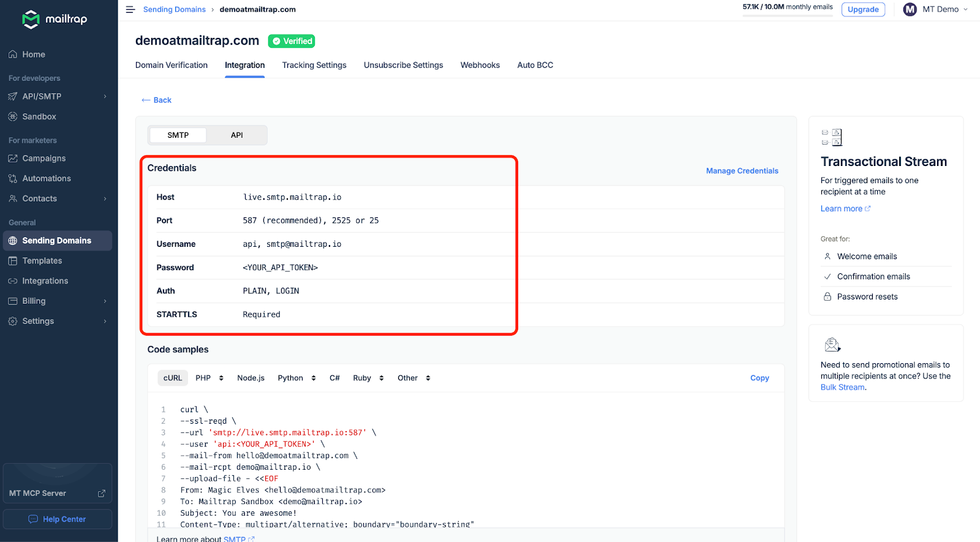This screenshot has width=980, height=542.
Task: Open the Bulk Stream link
Action: point(843,387)
